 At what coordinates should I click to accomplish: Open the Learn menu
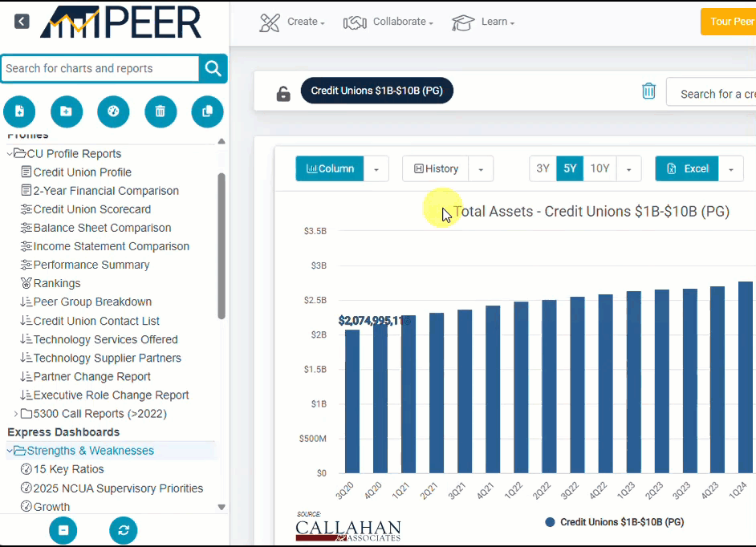pyautogui.click(x=483, y=22)
